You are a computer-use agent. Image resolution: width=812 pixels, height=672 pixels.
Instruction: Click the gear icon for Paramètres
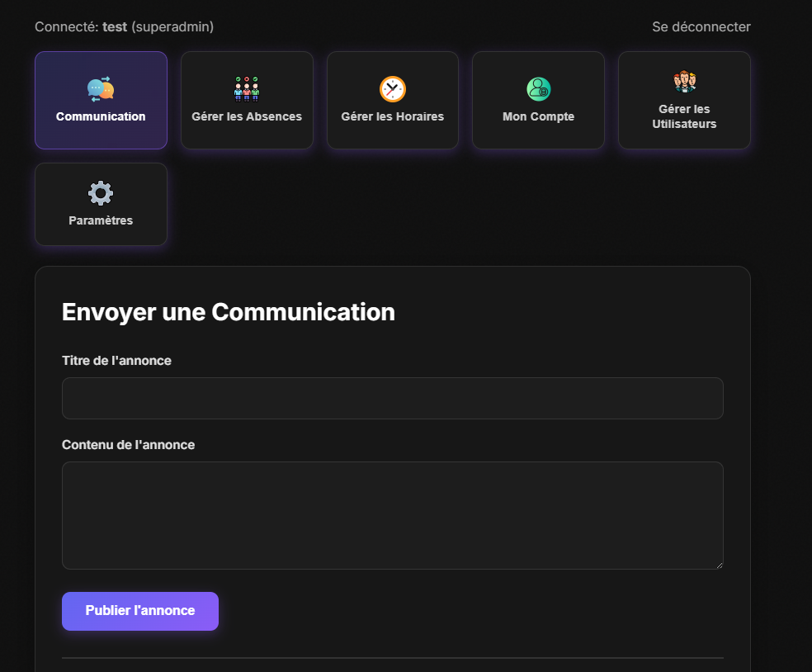pos(101,193)
